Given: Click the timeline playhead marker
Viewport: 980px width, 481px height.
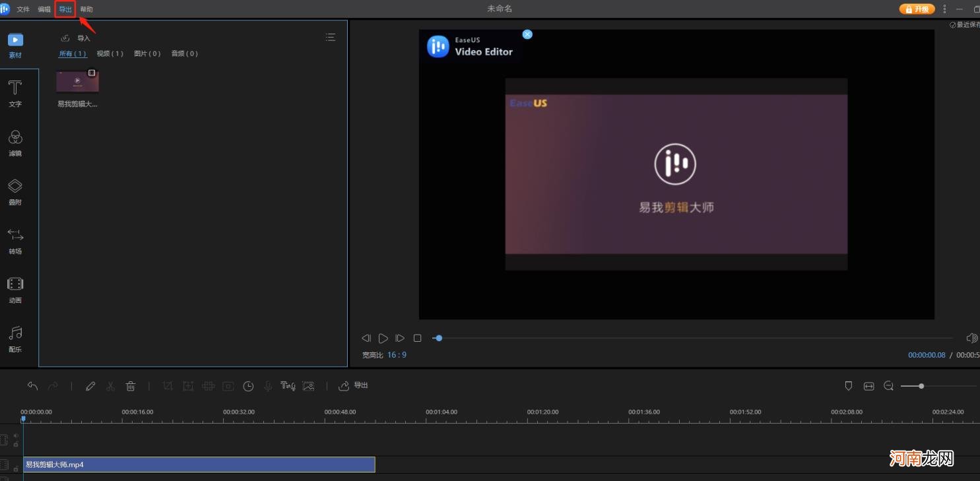Looking at the screenshot, I should pos(23,419).
